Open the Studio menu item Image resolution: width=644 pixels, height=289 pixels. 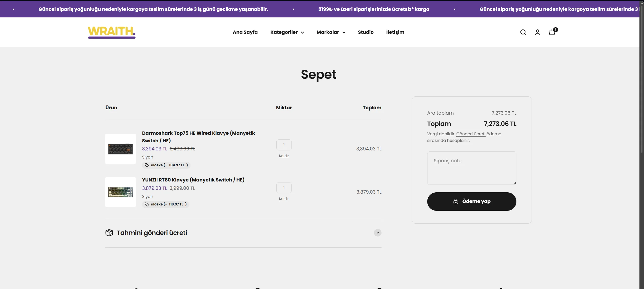coord(366,32)
